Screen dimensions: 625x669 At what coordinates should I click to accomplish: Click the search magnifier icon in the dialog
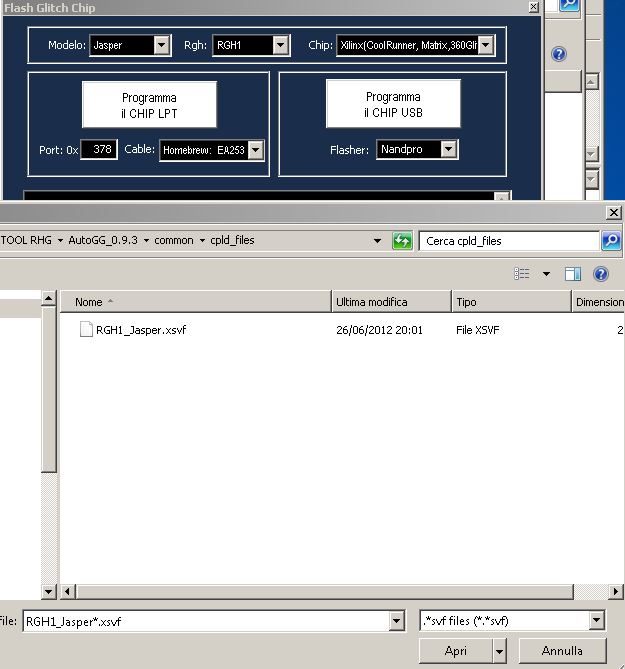pyautogui.click(x=611, y=241)
